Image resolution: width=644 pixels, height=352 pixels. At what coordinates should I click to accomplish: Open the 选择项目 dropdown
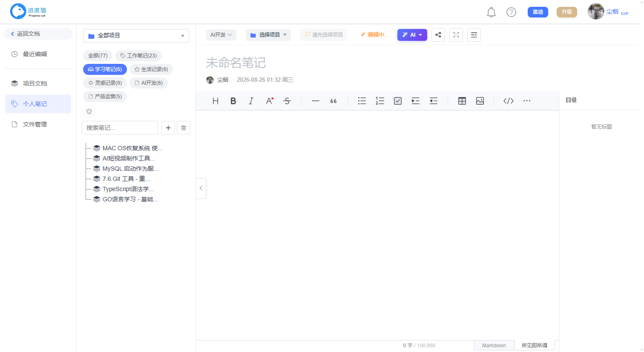pyautogui.click(x=268, y=35)
